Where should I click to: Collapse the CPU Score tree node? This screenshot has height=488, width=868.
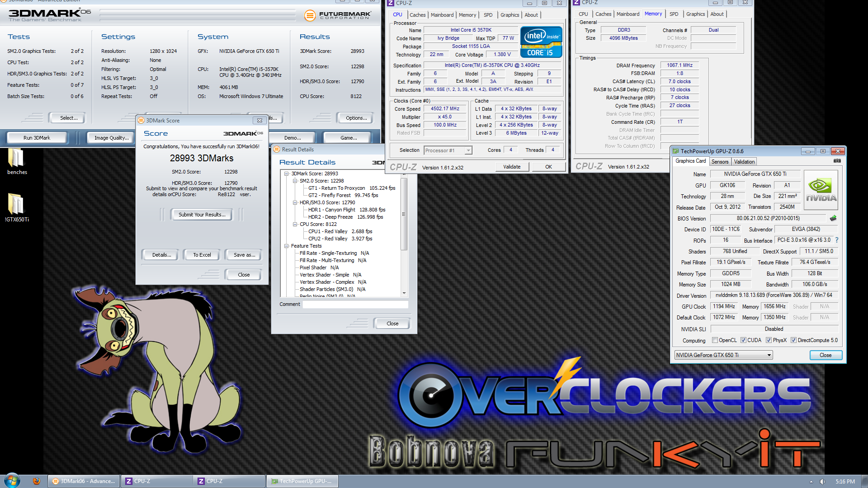(x=295, y=224)
